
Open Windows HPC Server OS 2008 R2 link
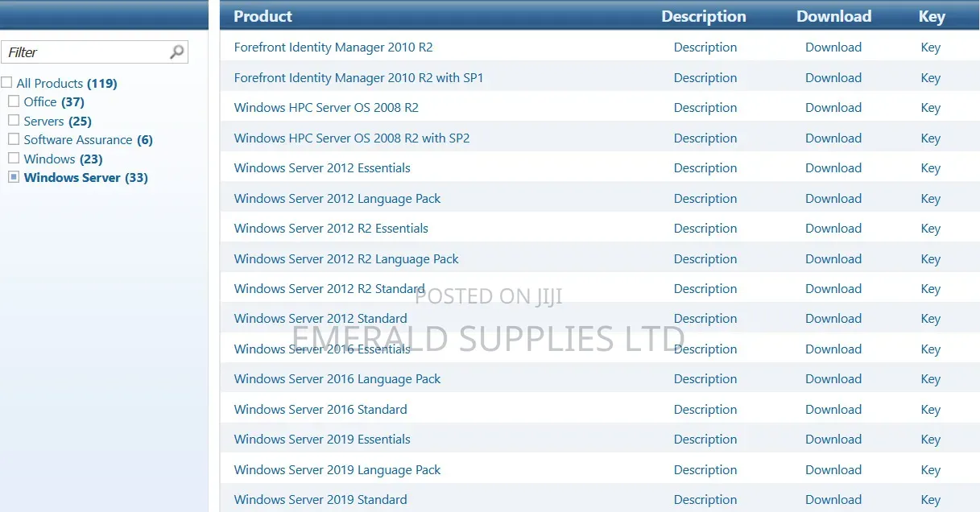(326, 108)
